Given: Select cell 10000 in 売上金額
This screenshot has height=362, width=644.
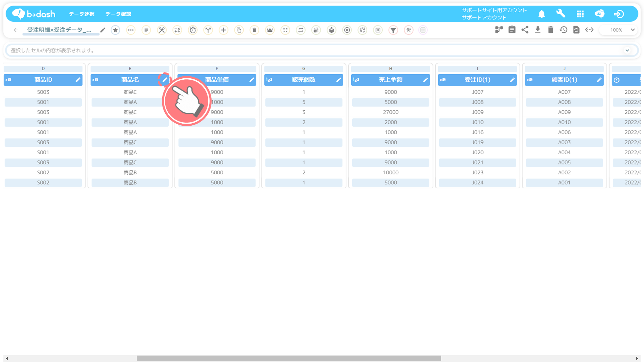Looking at the screenshot, I should click(x=390, y=172).
